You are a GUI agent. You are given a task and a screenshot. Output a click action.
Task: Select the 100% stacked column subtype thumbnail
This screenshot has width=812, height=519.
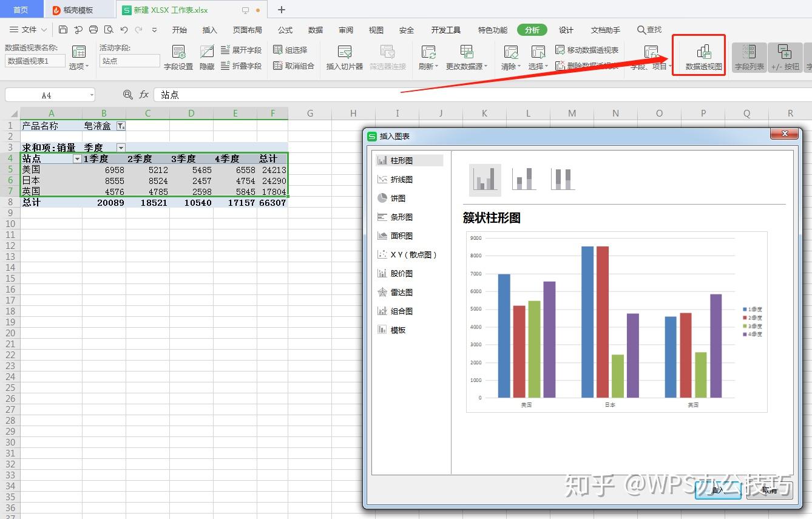[562, 180]
